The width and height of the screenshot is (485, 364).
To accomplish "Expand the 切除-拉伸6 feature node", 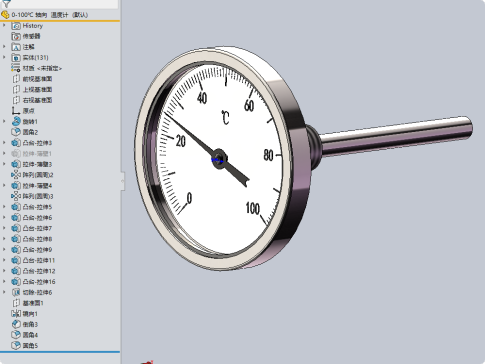I will tap(4, 292).
